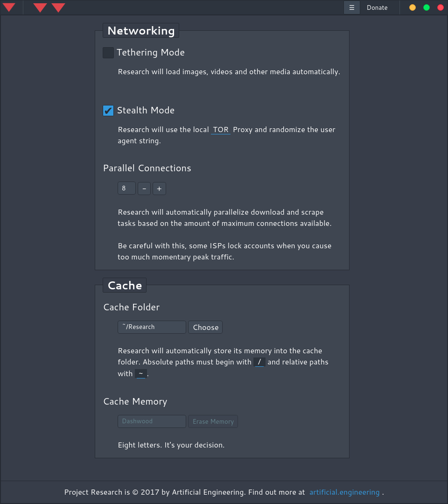Follow the TOR link in Stealth Mode description

(x=220, y=130)
